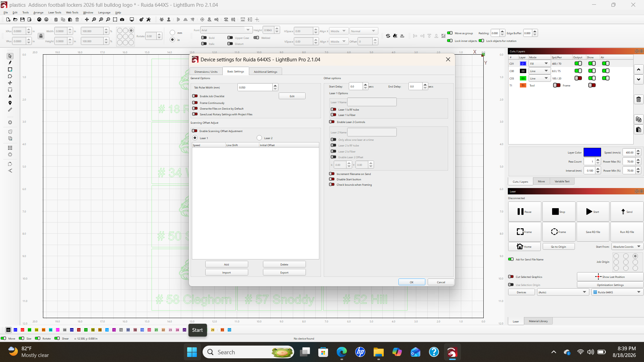This screenshot has height=362, width=644.
Task: Switch to the Move tab
Action: click(541, 181)
